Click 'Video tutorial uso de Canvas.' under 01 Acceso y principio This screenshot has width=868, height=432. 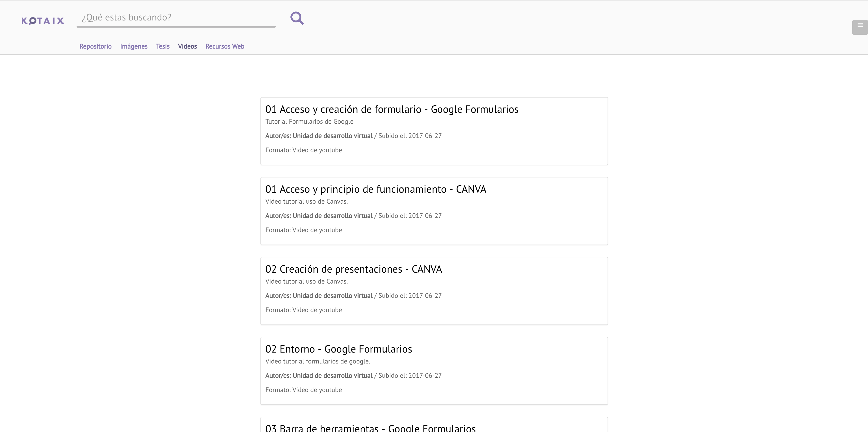tap(306, 201)
